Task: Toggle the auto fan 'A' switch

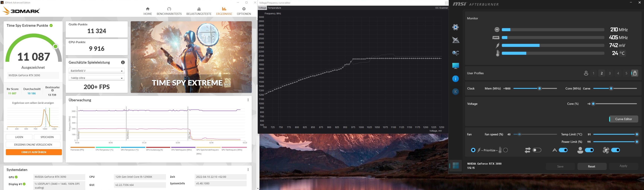Action: tap(563, 150)
